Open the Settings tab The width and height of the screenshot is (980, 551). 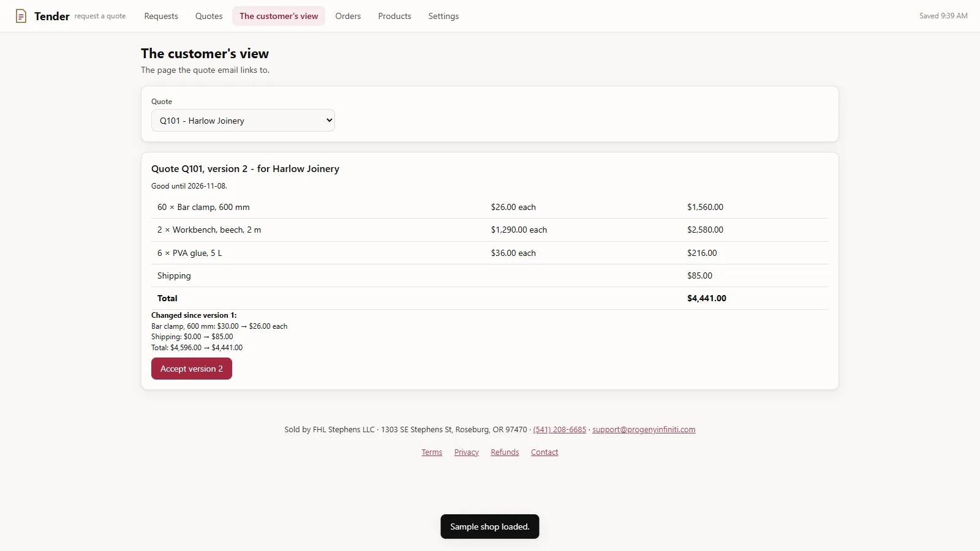[443, 16]
